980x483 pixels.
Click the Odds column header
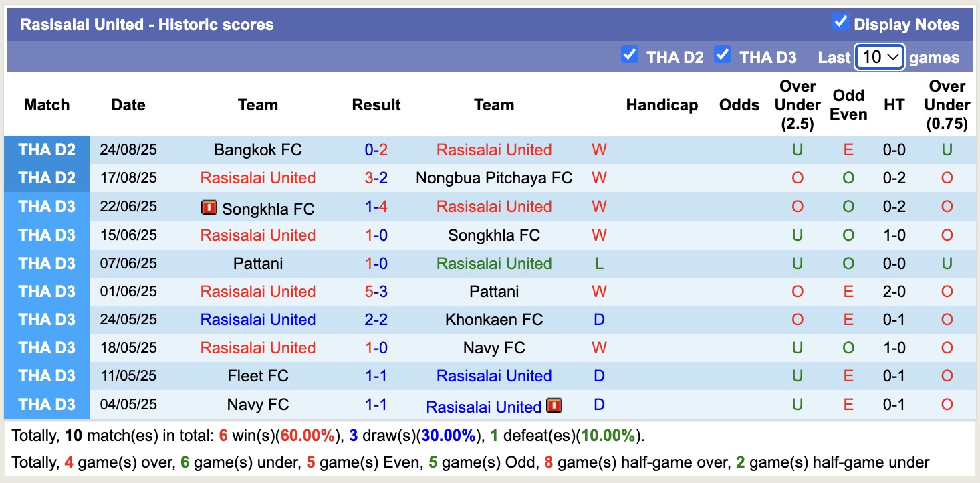(x=739, y=105)
